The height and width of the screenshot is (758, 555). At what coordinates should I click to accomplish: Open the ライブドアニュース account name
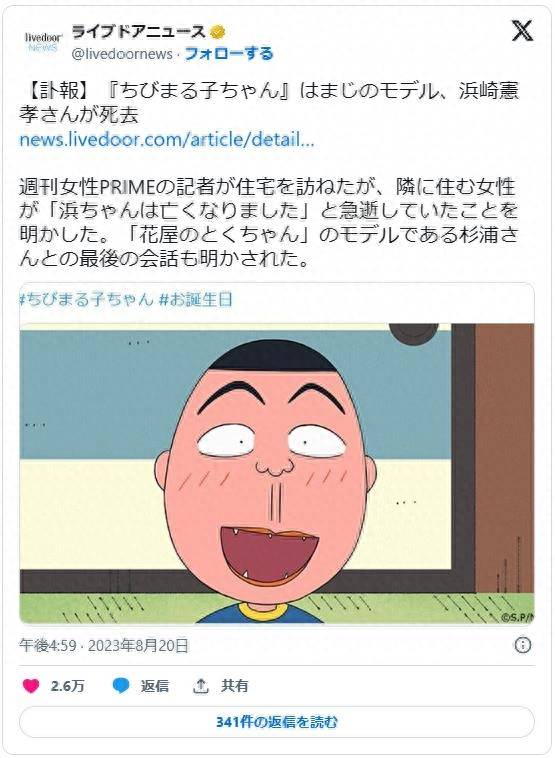(139, 32)
